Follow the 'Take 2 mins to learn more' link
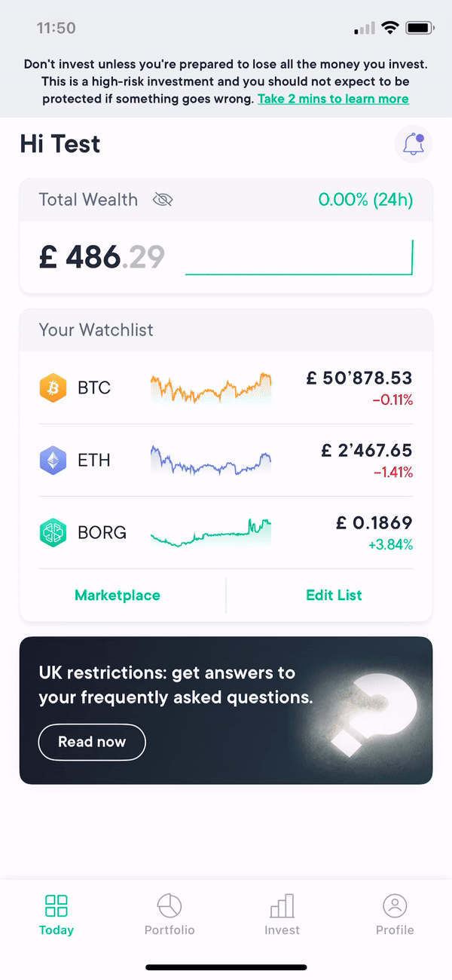Viewport: 452px width, 980px height. pos(333,99)
